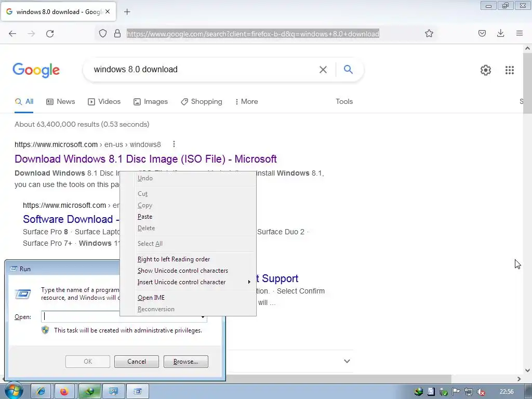Clear the Google search box
Viewport: 532px width, 399px height.
pos(323,70)
